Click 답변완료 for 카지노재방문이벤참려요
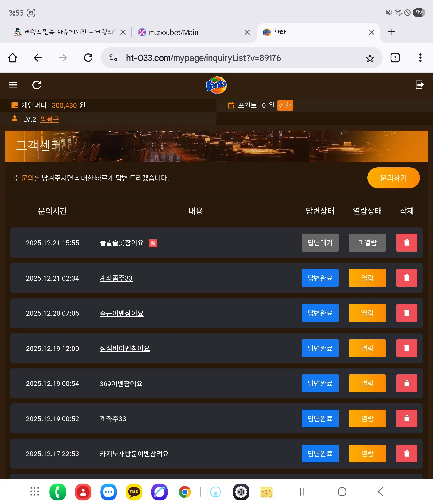Screen dimensions: 433x504 (320, 454)
